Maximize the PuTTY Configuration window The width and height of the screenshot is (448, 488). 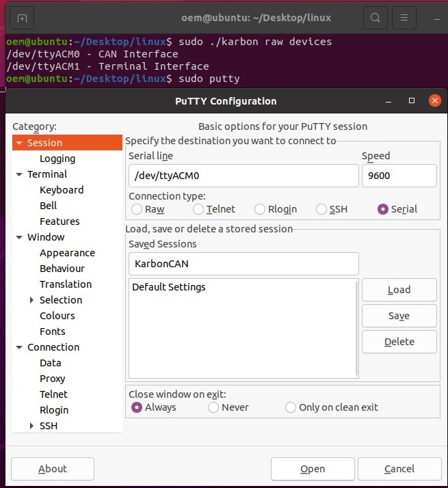(x=412, y=100)
